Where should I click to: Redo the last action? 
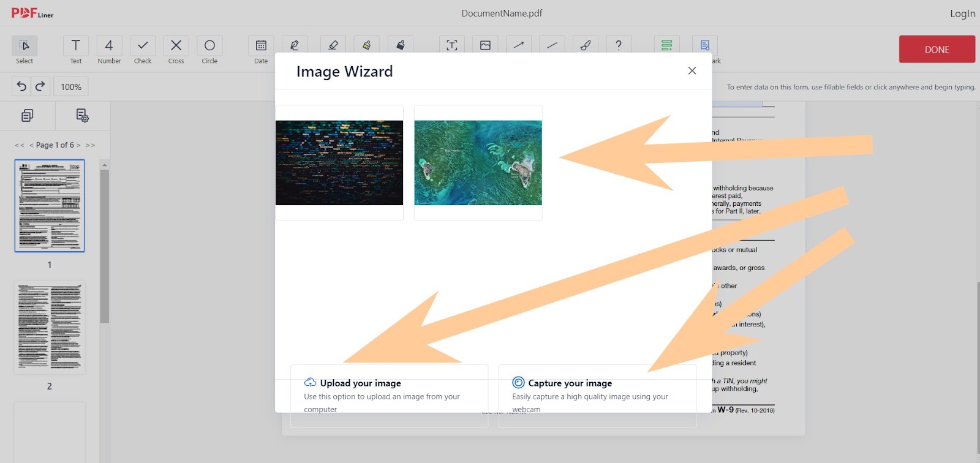coord(40,86)
